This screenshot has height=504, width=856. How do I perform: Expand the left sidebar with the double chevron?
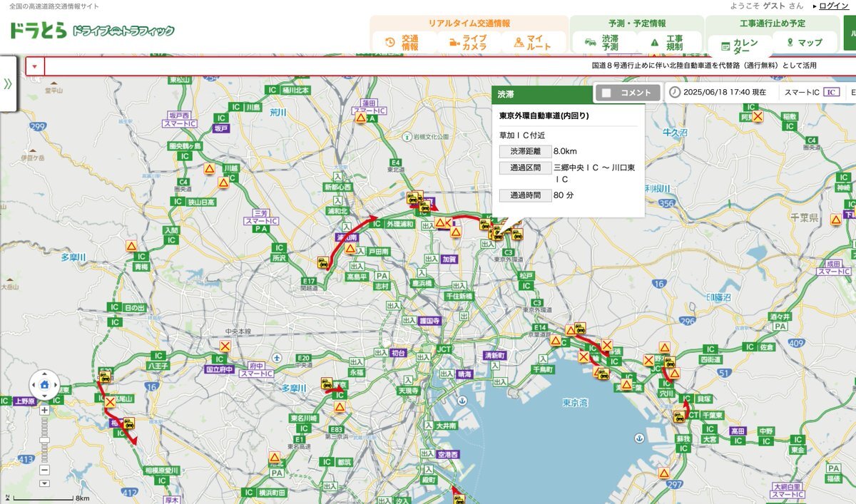click(8, 83)
